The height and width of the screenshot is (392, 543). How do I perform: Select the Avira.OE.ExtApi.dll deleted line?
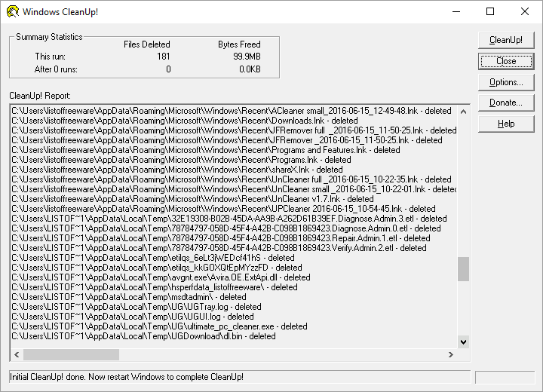tap(161, 277)
